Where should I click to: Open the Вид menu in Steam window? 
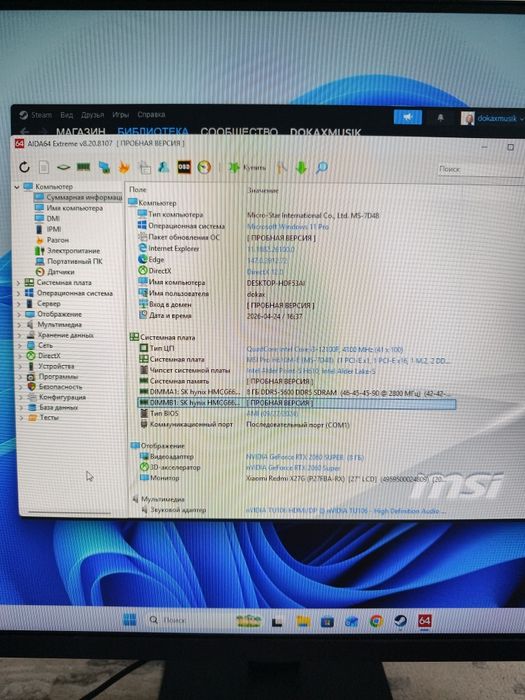coord(67,115)
